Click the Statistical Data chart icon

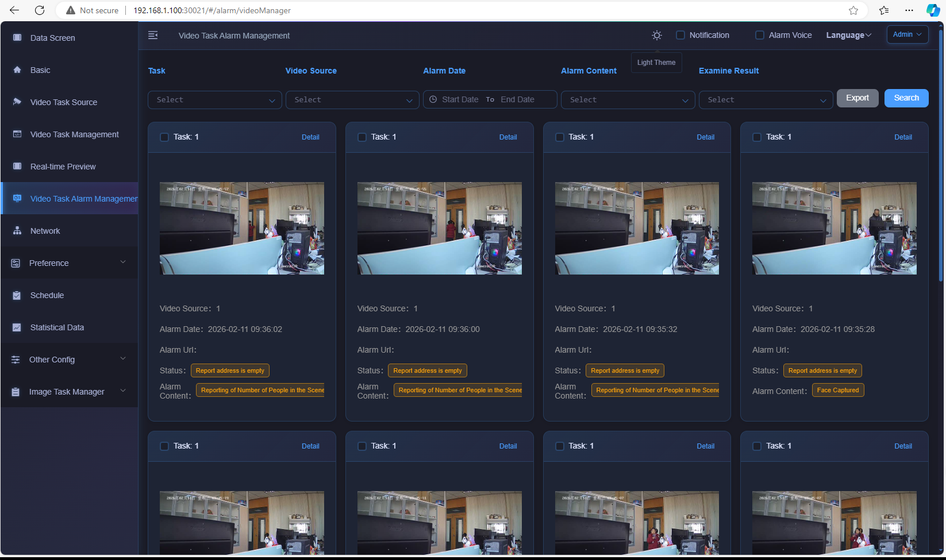(17, 327)
